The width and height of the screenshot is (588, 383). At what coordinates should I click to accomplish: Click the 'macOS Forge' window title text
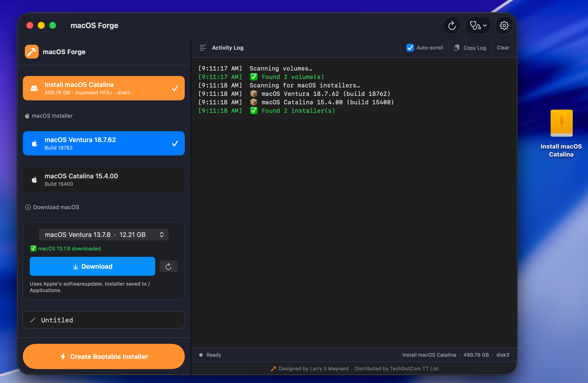(94, 25)
